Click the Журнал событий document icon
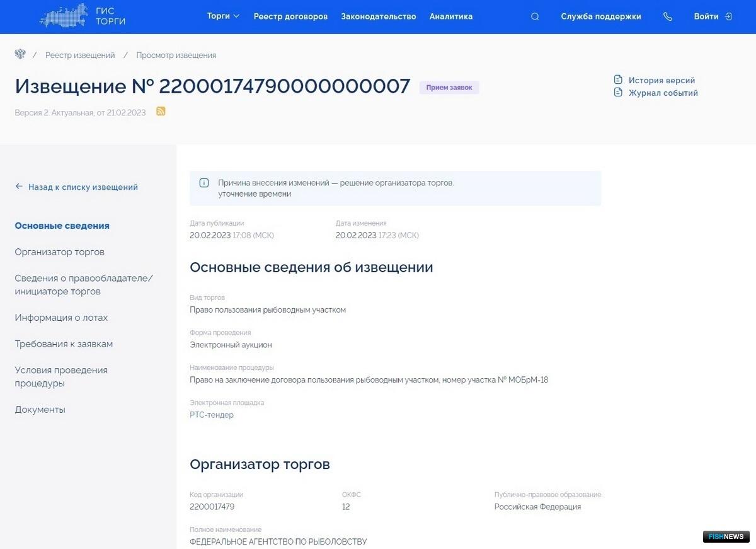756x549 pixels. (x=618, y=93)
